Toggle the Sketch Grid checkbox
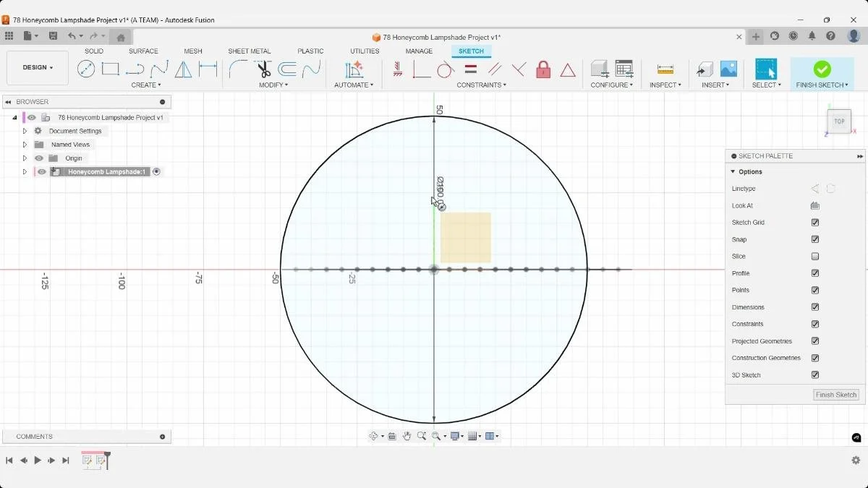The height and width of the screenshot is (488, 868). 815,223
